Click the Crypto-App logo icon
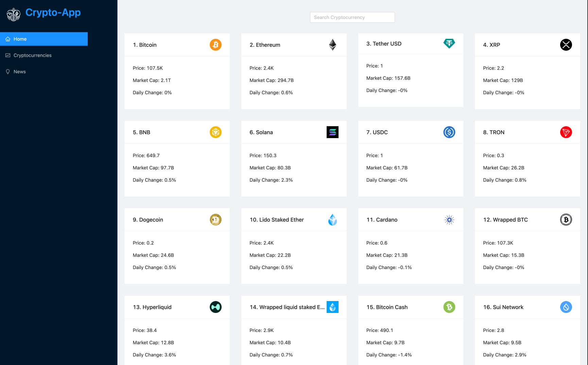588x365 pixels. click(x=14, y=15)
